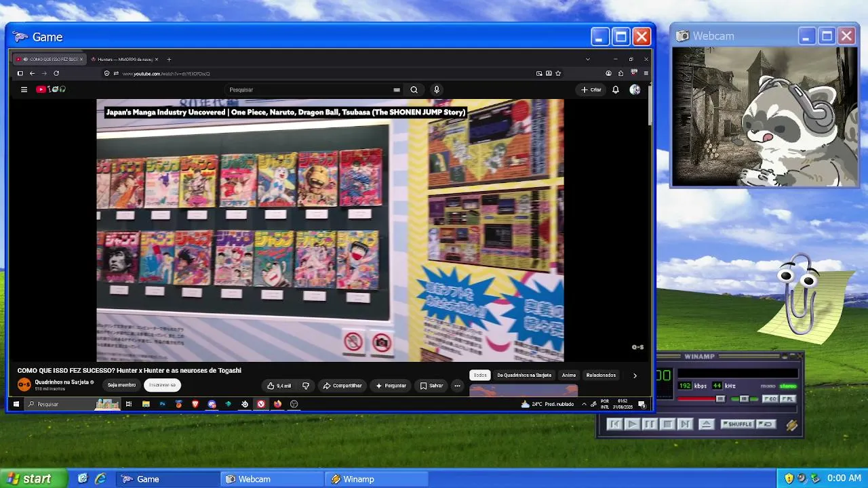Click the Seja membro button
868x488 pixels.
[122, 385]
